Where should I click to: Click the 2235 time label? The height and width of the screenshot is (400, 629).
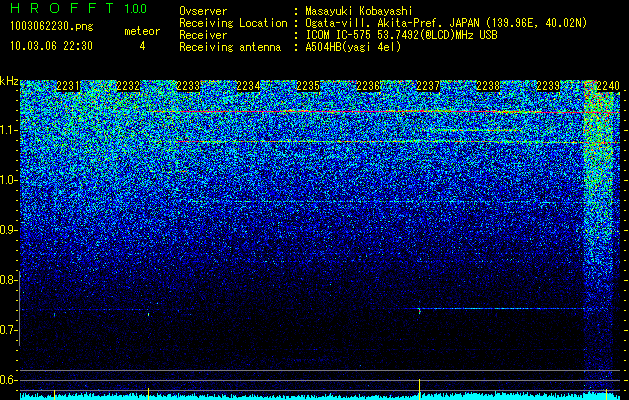[308, 86]
